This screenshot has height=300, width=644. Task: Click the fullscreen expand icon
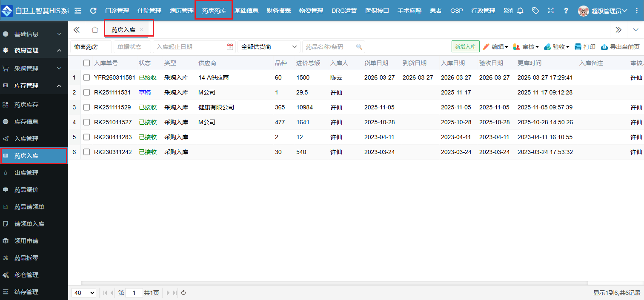[x=551, y=11]
